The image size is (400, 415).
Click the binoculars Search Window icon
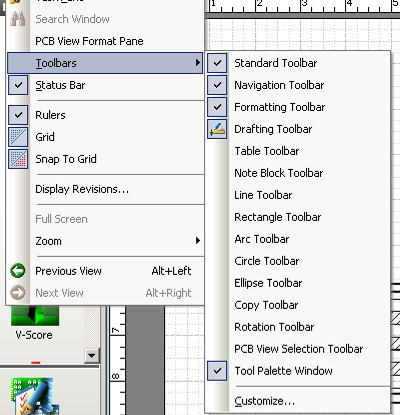point(18,19)
